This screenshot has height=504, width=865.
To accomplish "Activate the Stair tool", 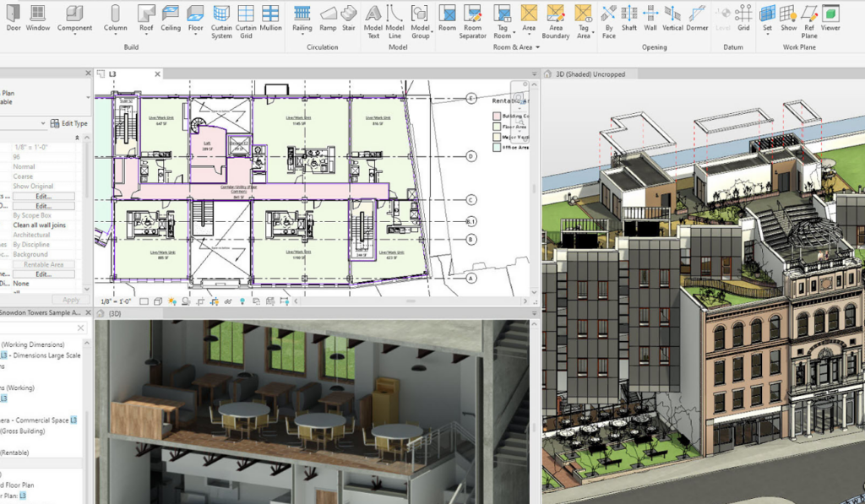I will (x=349, y=18).
